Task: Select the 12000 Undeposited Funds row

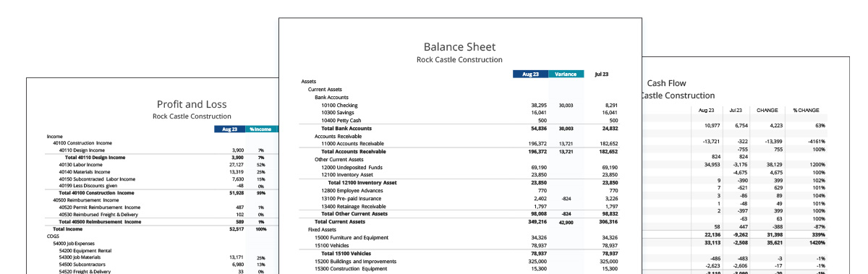Action: point(460,167)
